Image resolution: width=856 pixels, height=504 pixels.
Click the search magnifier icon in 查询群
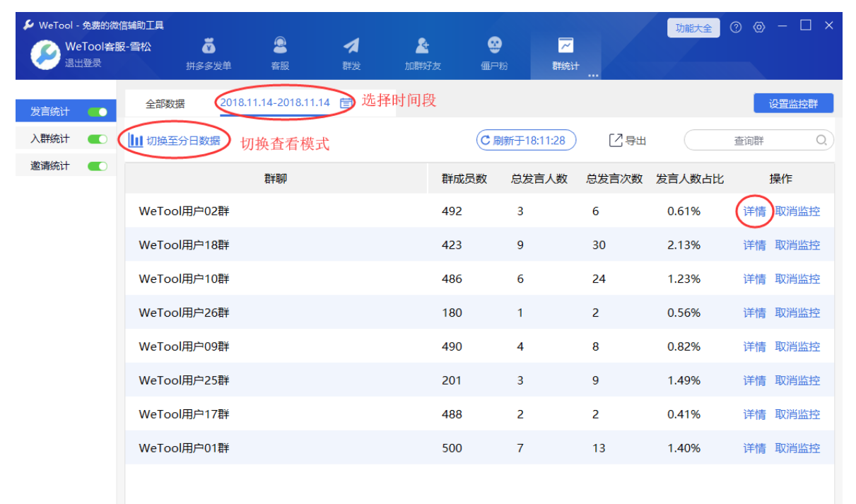(821, 140)
